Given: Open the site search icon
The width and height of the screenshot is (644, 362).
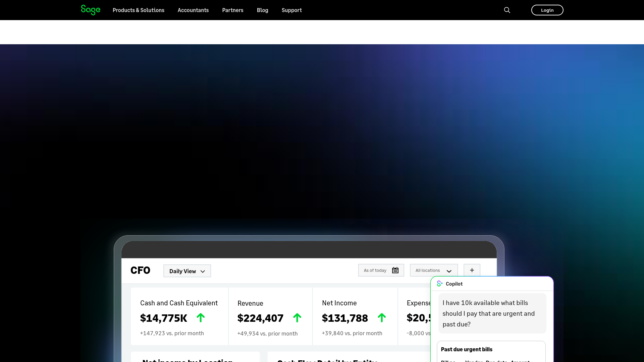Looking at the screenshot, I should coord(507,10).
